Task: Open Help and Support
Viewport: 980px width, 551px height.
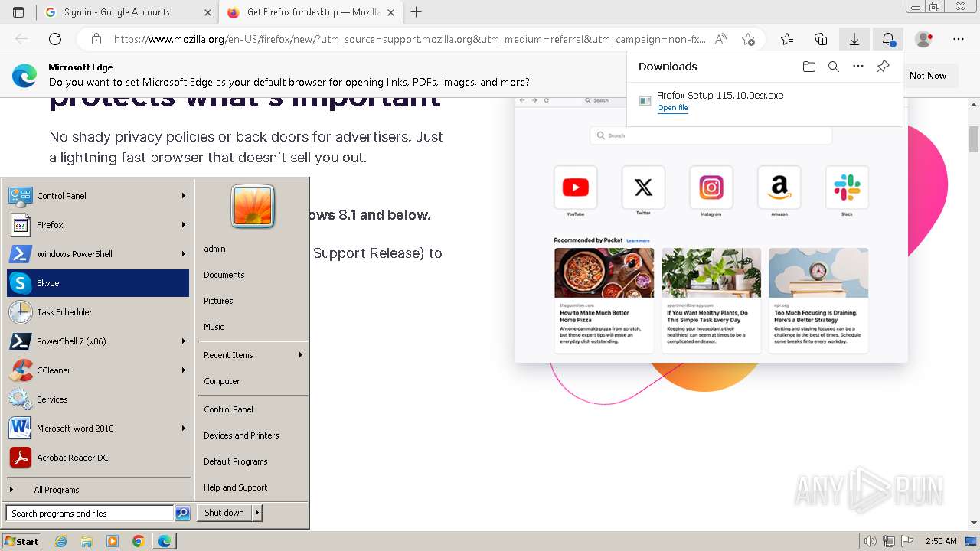Action: point(236,487)
